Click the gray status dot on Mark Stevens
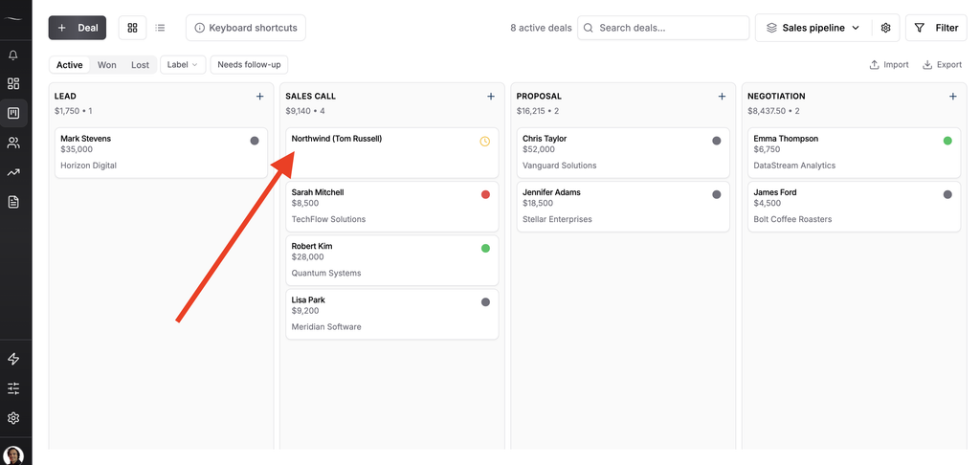Image resolution: width=980 pixels, height=465 pixels. (x=255, y=141)
